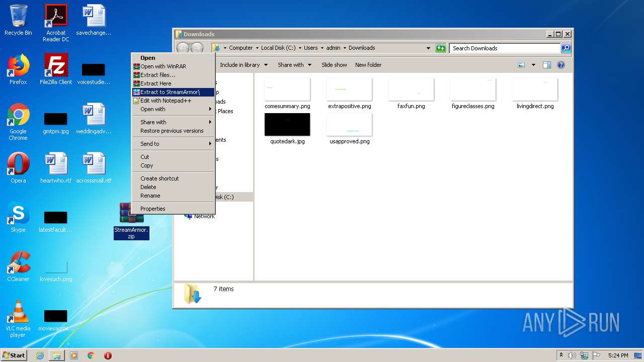Choose Delete in the context menu

[173, 187]
